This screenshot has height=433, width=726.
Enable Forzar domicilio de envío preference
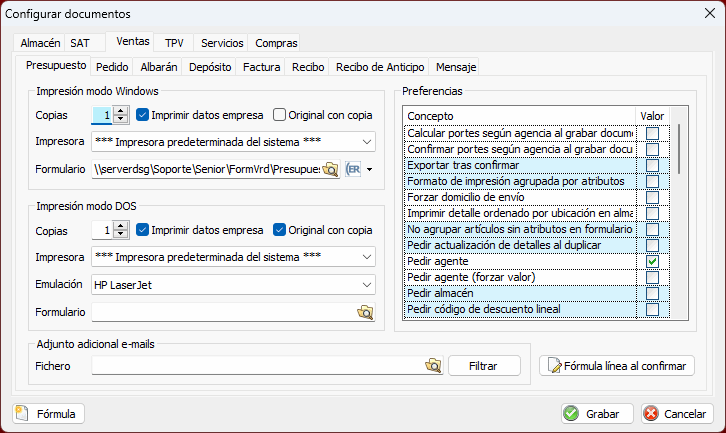(652, 197)
